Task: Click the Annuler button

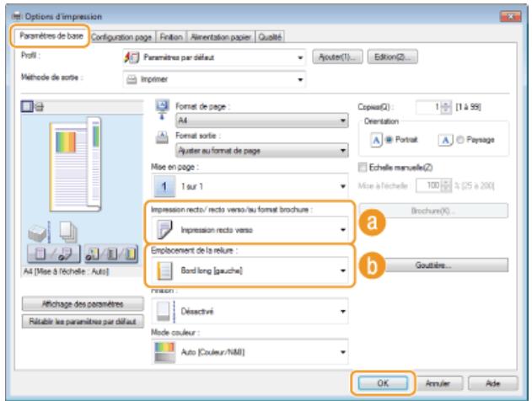Action: tap(438, 383)
